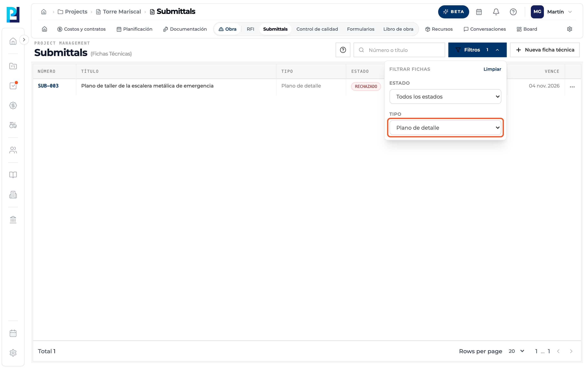Open Costos y contratos section
This screenshot has height=368, width=588.
tap(81, 29)
